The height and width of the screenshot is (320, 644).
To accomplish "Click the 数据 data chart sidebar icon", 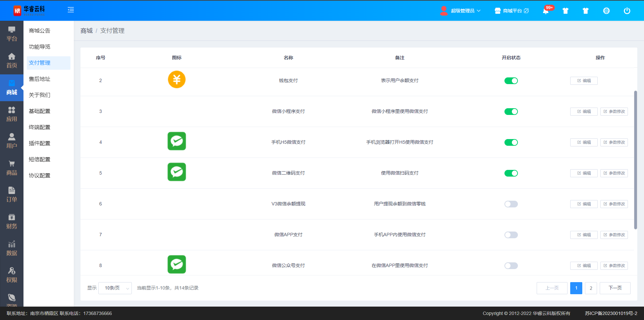I will tap(12, 248).
